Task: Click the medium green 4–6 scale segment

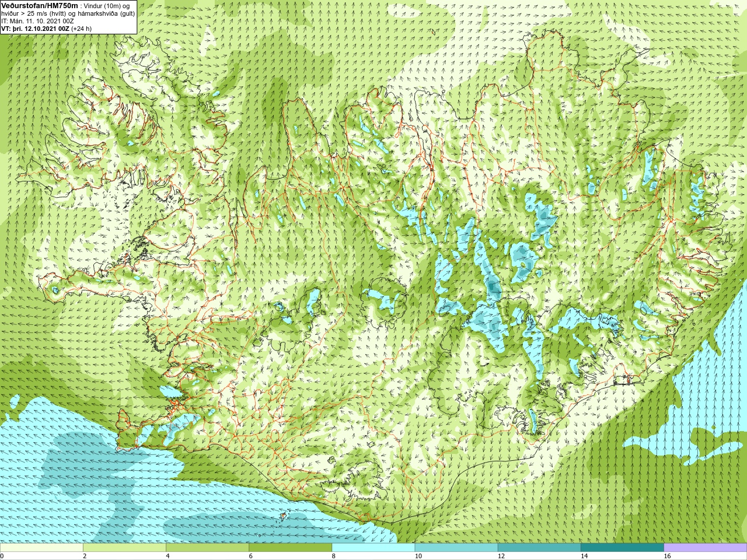Action: pyautogui.click(x=207, y=548)
